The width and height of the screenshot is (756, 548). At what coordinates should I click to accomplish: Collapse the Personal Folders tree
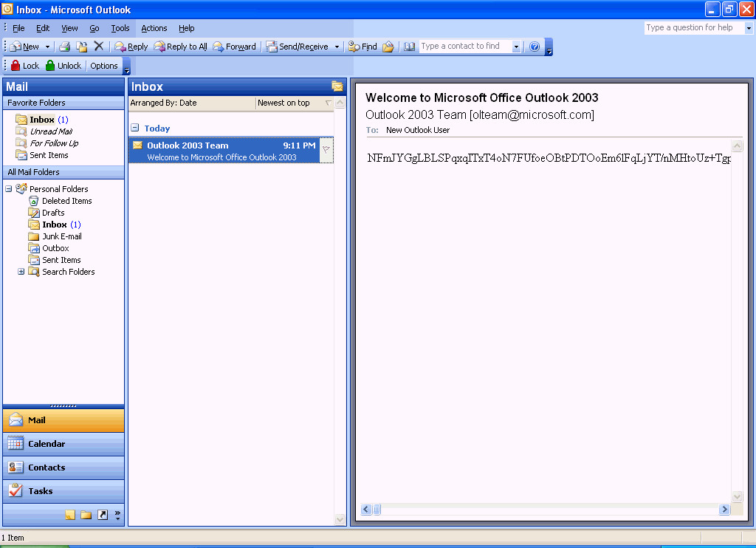tap(9, 188)
